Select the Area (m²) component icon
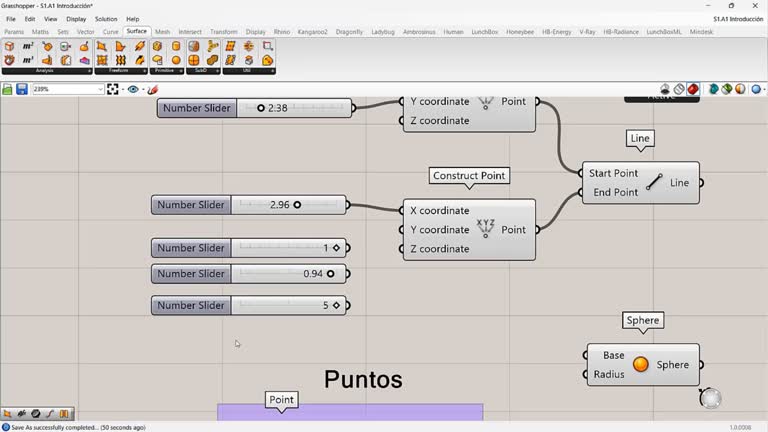Viewport: 768px width, 432px height. point(28,46)
